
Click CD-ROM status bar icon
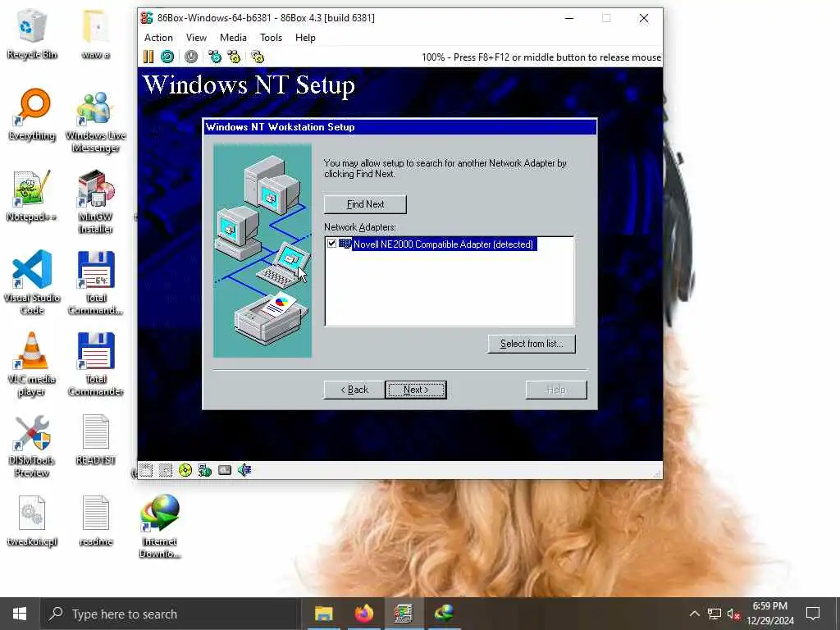[x=185, y=470]
